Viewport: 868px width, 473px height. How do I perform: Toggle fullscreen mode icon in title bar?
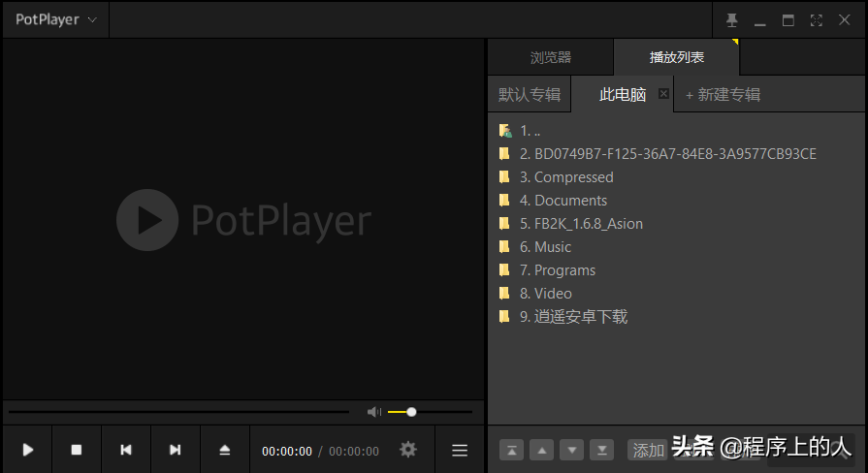pyautogui.click(x=816, y=20)
